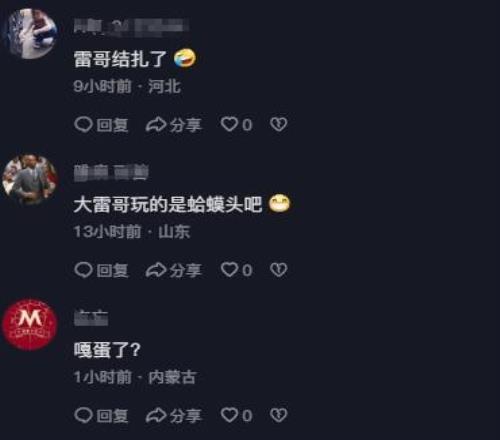This screenshot has width=500, height=440.
Task: Open blurred username above 大雷哥玩的是蛤蟆头吧
Action: pyautogui.click(x=111, y=173)
